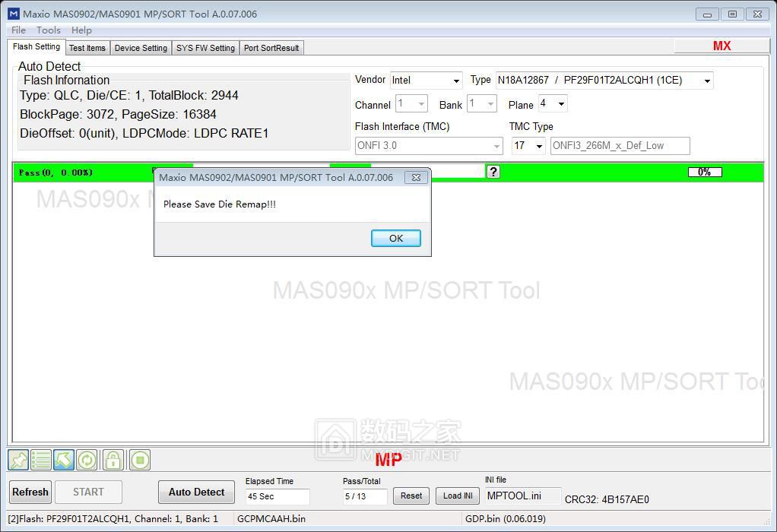Click the padlock icon in bottom toolbar
777x532 pixels.
tap(113, 460)
